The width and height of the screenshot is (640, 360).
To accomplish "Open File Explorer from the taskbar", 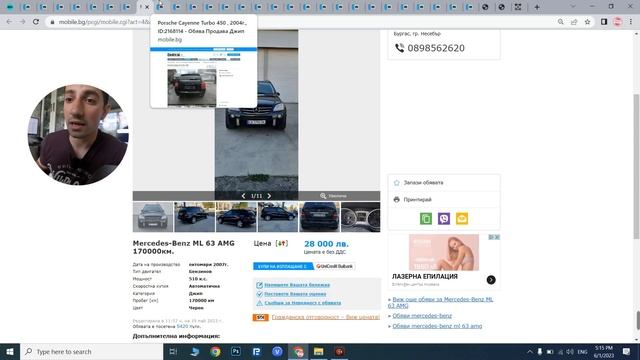I will (x=318, y=351).
